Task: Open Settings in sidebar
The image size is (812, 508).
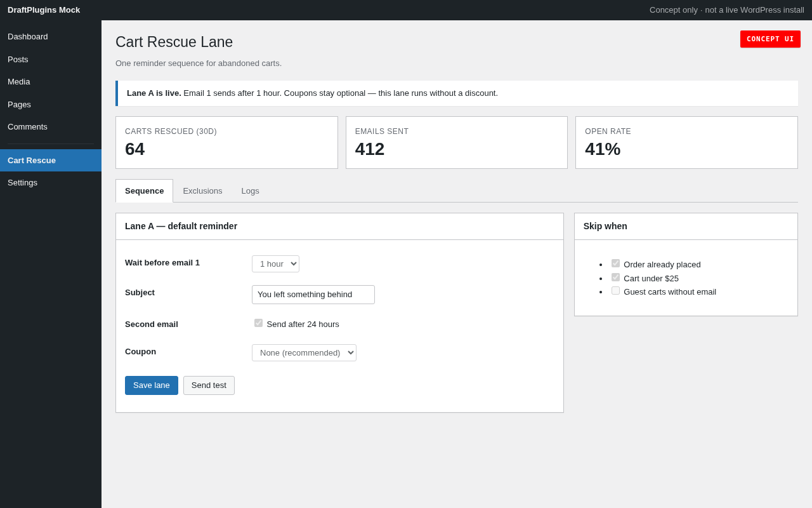Action: (51, 183)
